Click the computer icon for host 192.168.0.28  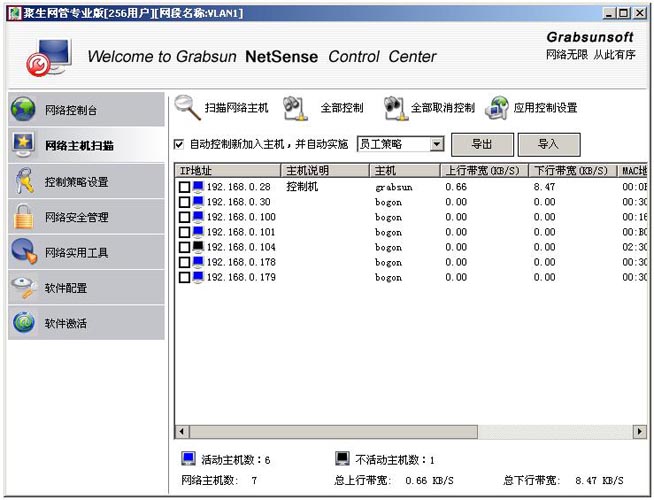(198, 187)
